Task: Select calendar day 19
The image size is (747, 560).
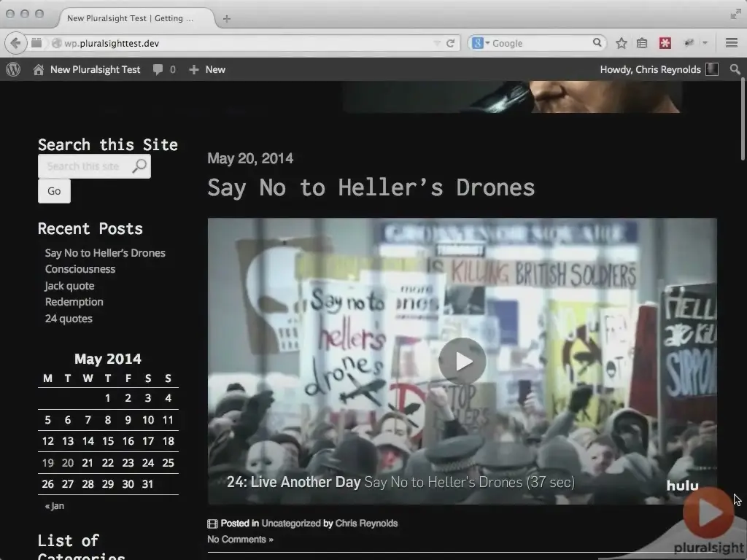Action: [x=47, y=463]
